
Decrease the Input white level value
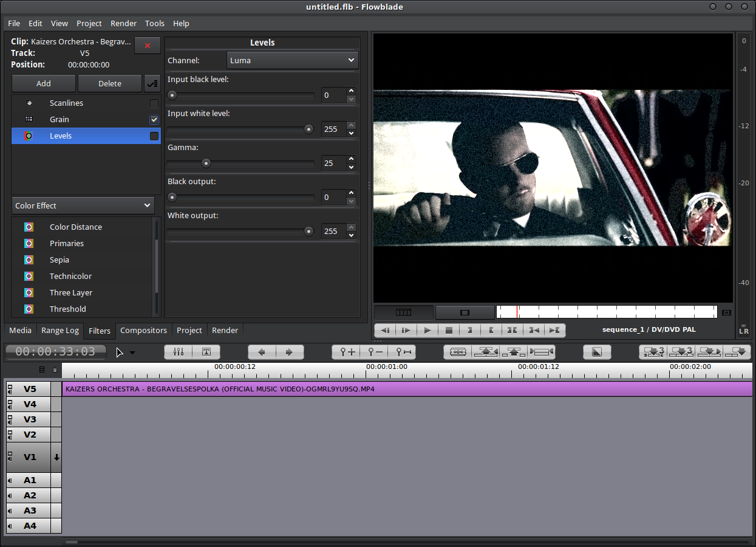[351, 133]
